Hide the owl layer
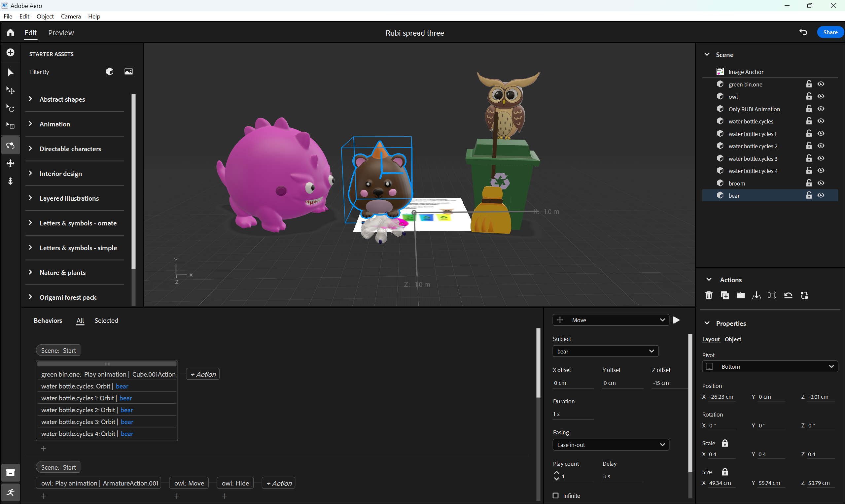Viewport: 845px width, 504px height. (x=821, y=96)
